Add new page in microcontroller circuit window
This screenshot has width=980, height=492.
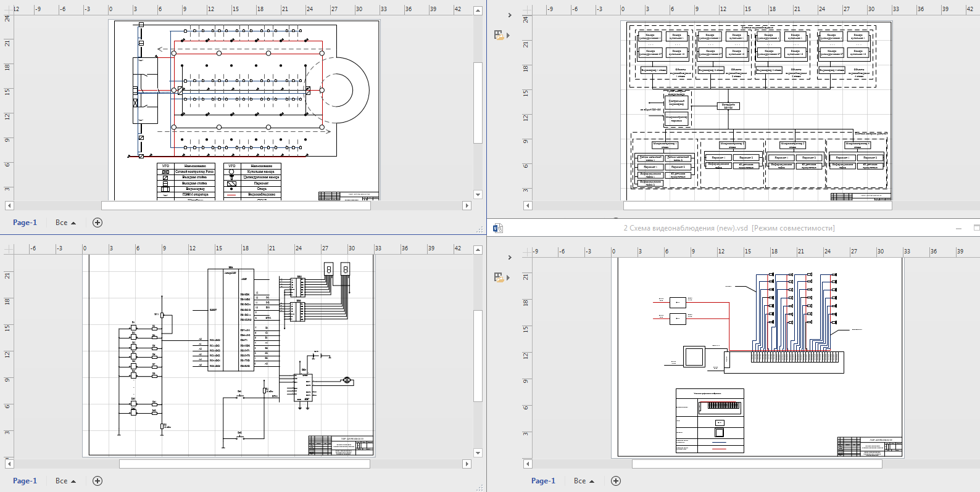coord(98,481)
